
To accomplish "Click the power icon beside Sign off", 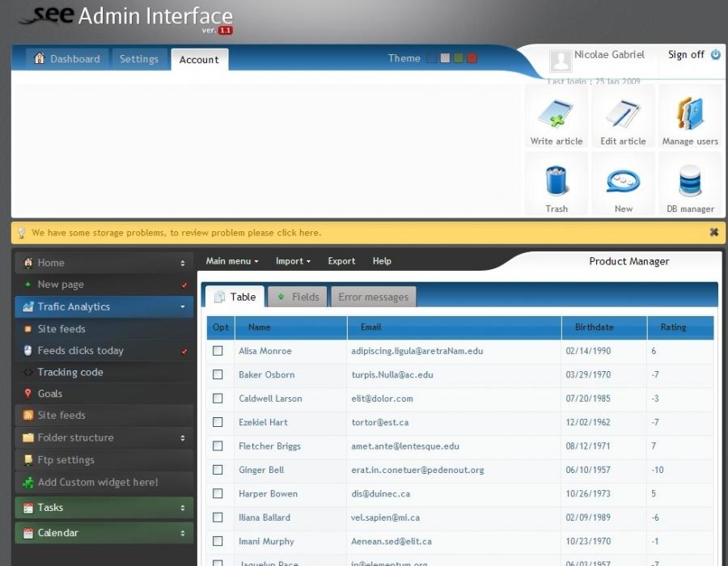I will [716, 55].
